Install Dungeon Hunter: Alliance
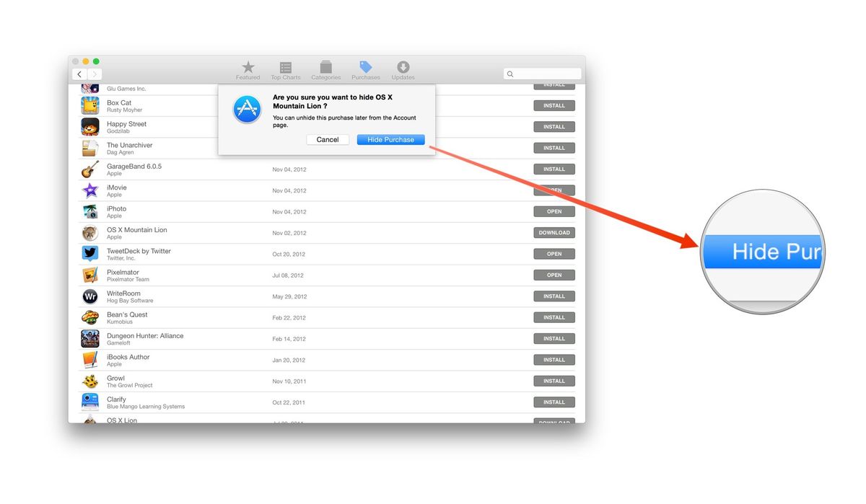 tap(554, 338)
